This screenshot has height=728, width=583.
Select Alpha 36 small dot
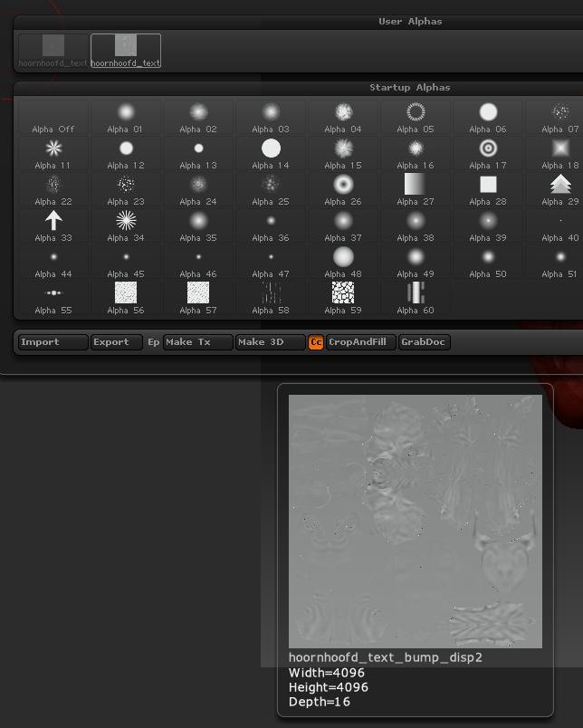point(271,226)
